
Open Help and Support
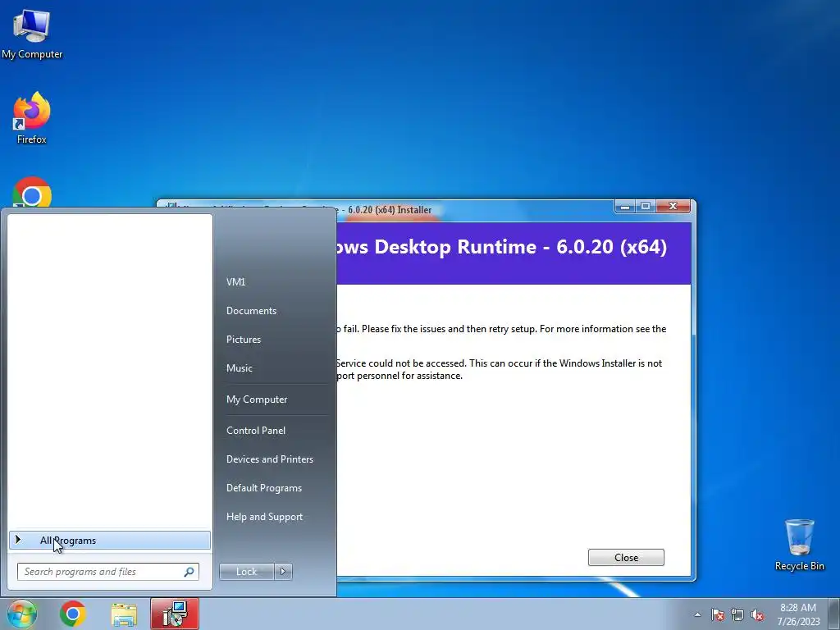point(265,517)
